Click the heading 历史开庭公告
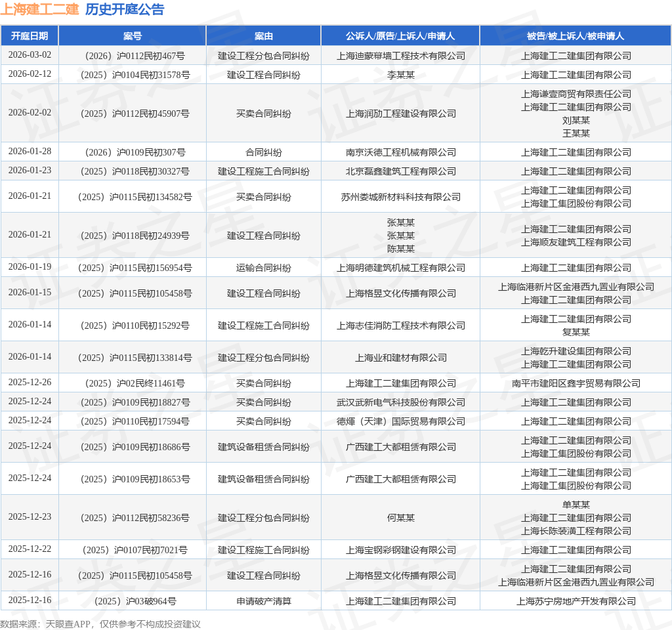Screen dimensions: 672x630 coord(125,9)
